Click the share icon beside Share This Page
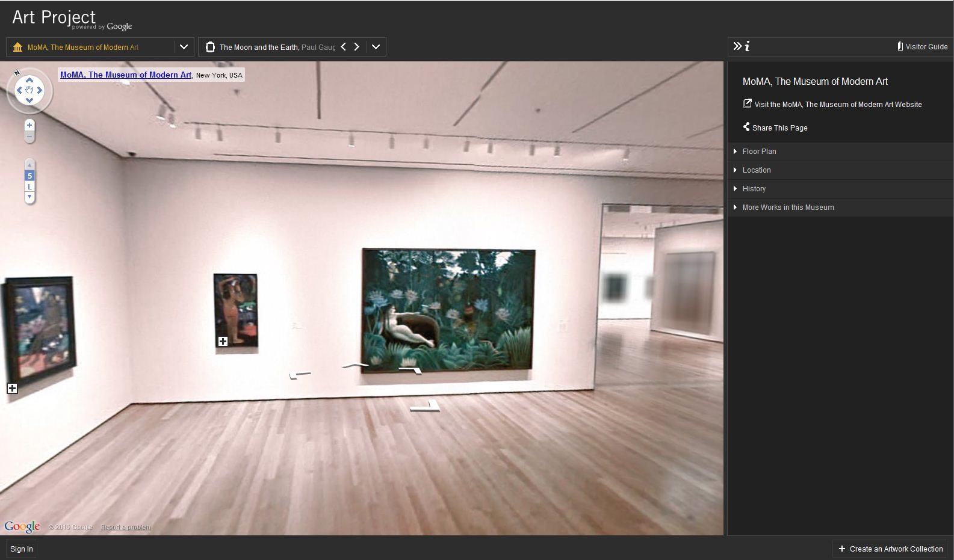 746,127
